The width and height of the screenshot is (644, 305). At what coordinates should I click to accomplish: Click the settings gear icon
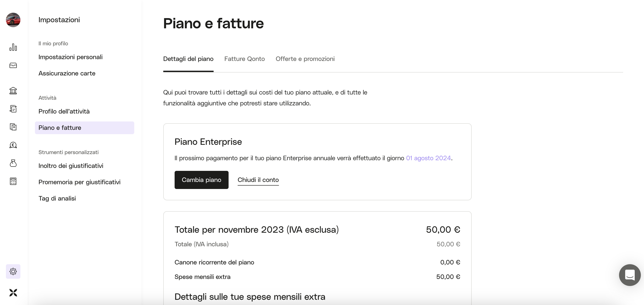[13, 271]
